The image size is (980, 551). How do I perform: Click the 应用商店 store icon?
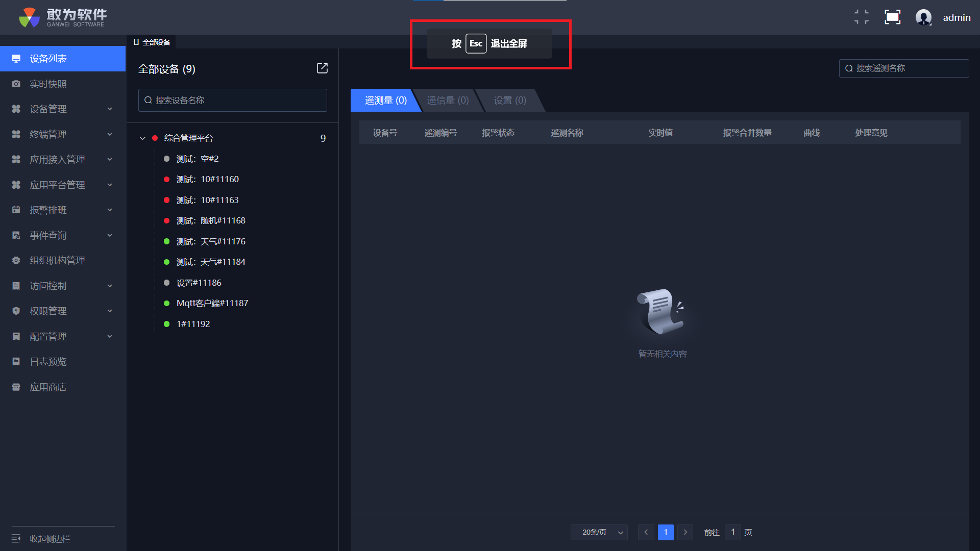coord(16,387)
